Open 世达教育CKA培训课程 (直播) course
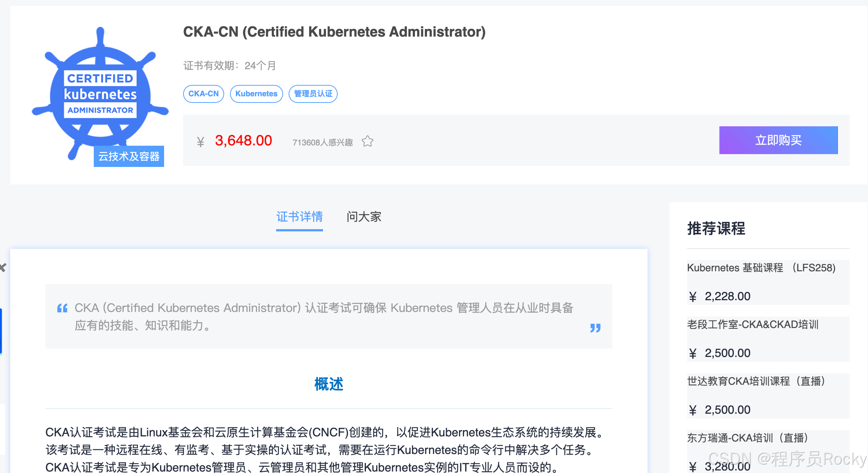The image size is (868, 473). point(756,381)
